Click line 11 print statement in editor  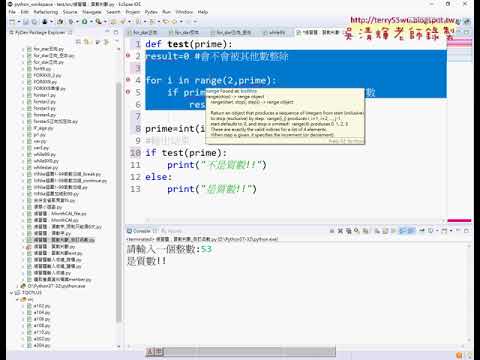[217, 165]
